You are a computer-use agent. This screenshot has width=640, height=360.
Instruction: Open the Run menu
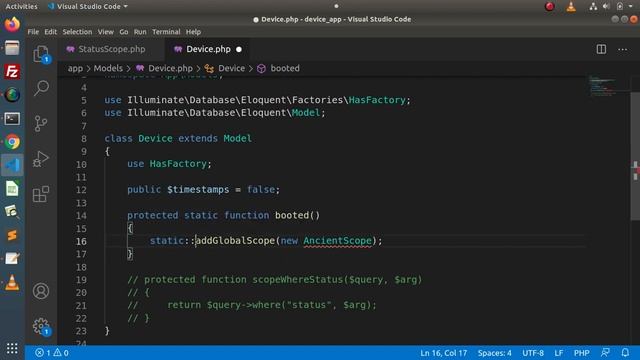pyautogui.click(x=140, y=32)
